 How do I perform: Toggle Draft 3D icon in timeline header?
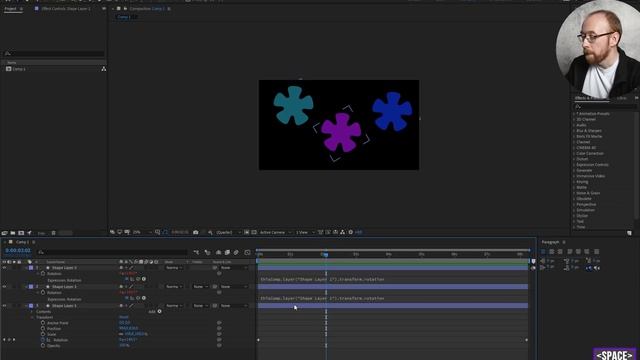[x=207, y=253]
